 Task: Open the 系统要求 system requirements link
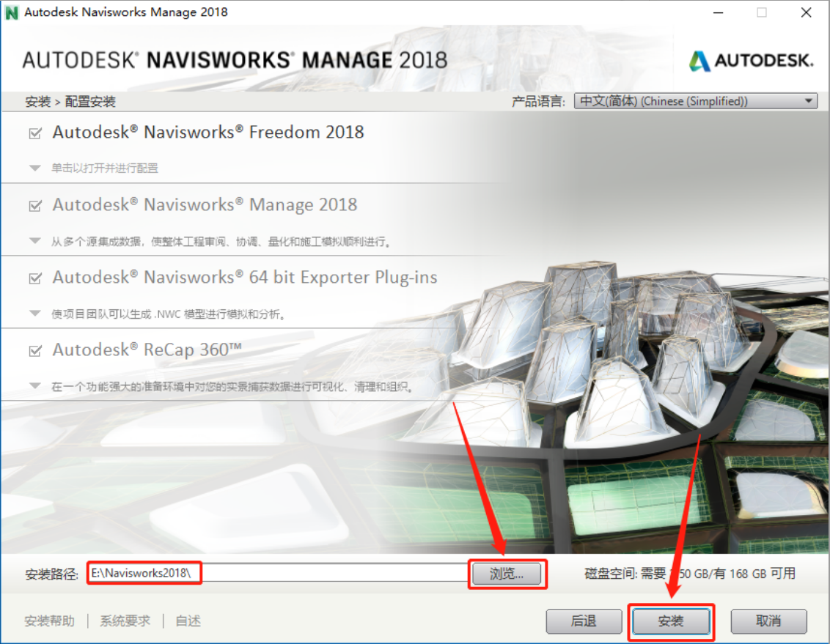pyautogui.click(x=125, y=621)
